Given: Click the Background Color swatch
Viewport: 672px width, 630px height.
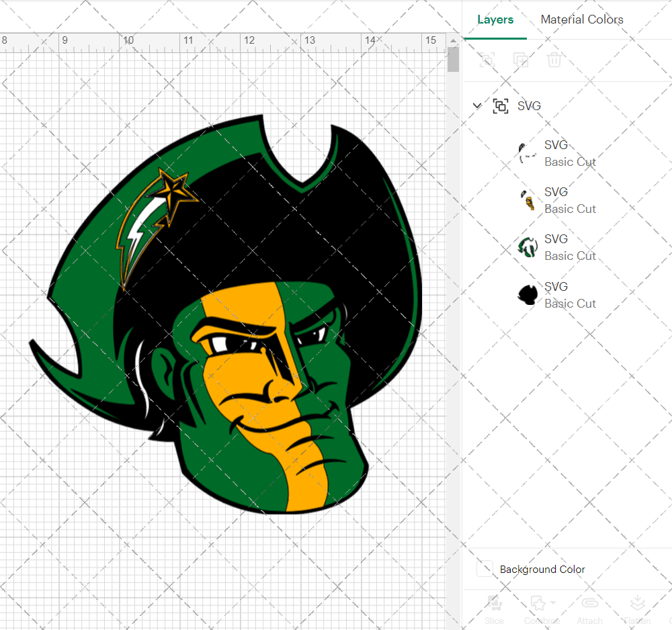Looking at the screenshot, I should [x=485, y=569].
